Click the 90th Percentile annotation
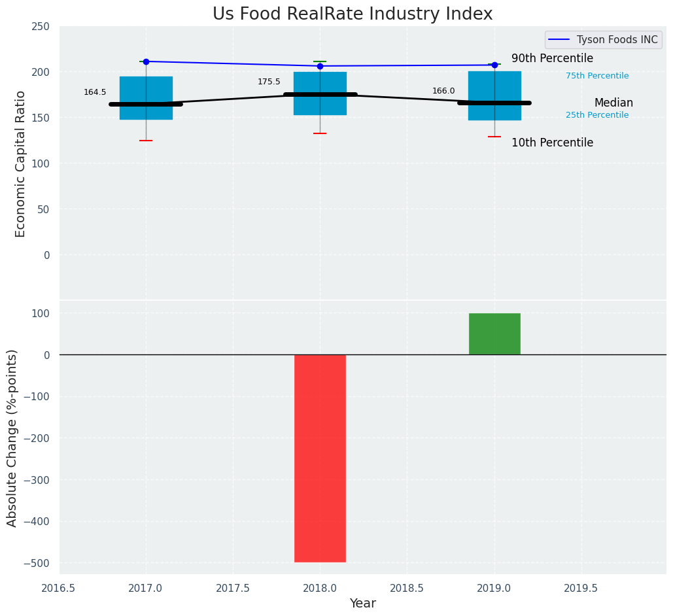Image resolution: width=673 pixels, height=616 pixels. [552, 58]
